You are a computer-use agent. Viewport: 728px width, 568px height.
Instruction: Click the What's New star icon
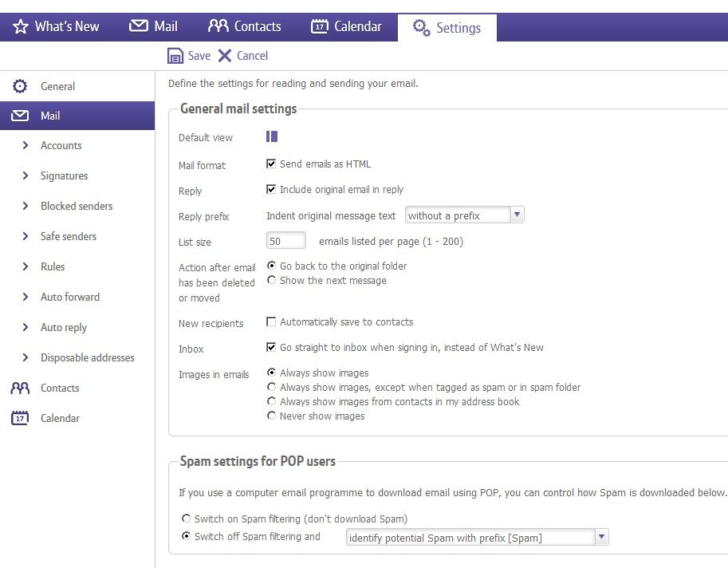(x=21, y=26)
